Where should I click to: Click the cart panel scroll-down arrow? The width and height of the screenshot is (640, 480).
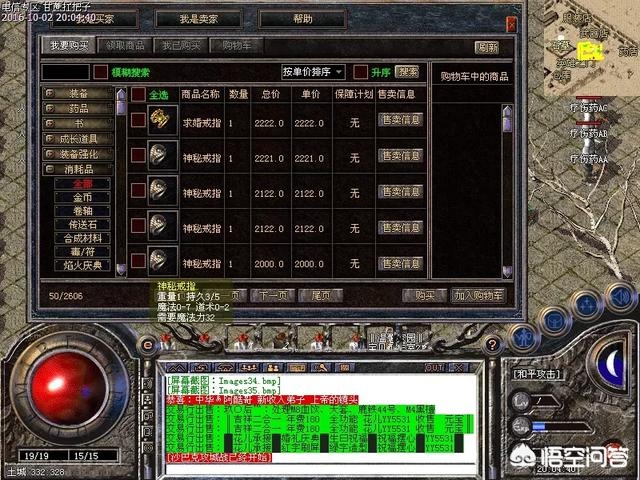click(x=507, y=271)
